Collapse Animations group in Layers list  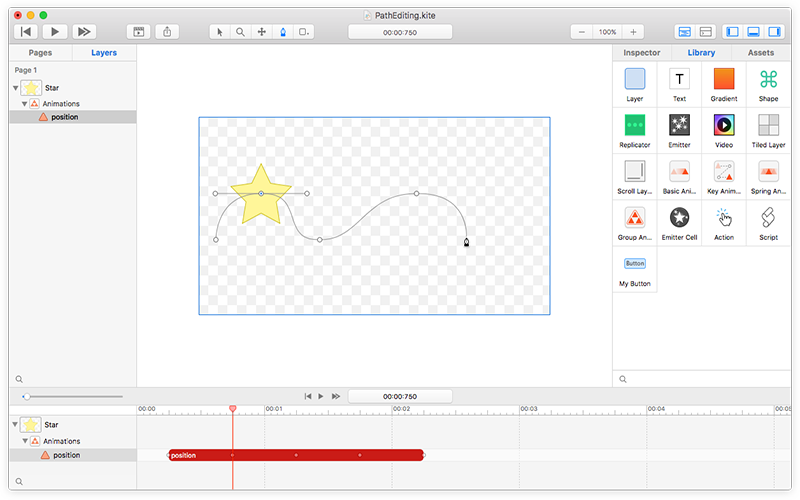point(24,104)
